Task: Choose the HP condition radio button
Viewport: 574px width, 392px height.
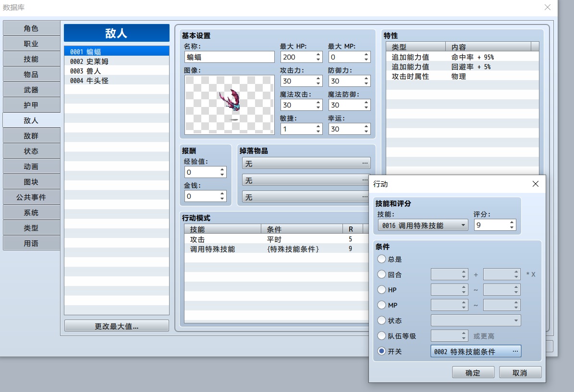Action: [x=381, y=290]
